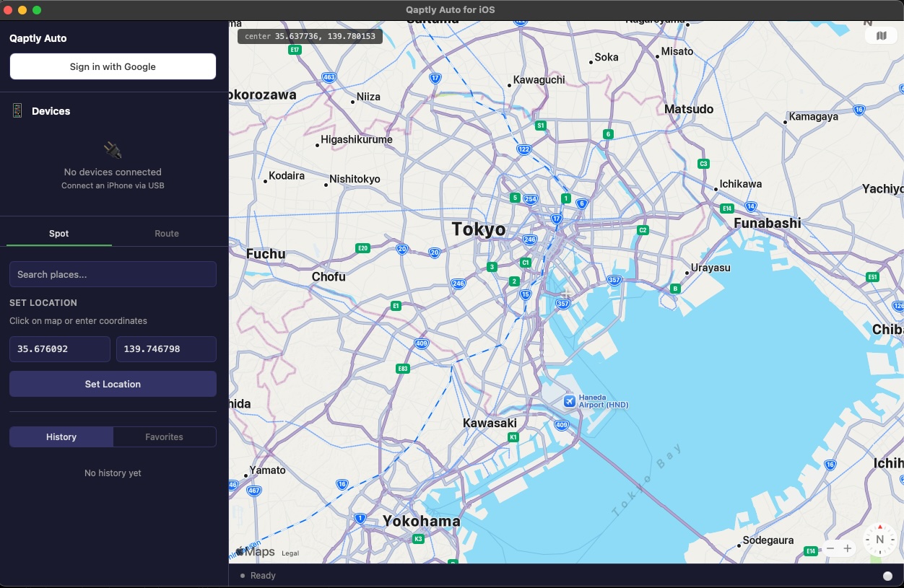
Task: Select the History tab
Action: tap(61, 437)
